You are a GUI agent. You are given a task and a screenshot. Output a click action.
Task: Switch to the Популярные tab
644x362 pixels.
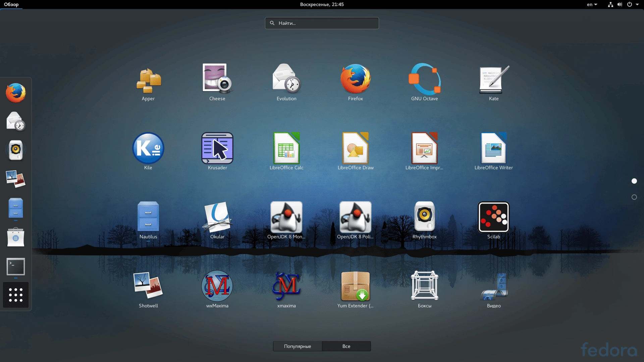click(x=298, y=346)
